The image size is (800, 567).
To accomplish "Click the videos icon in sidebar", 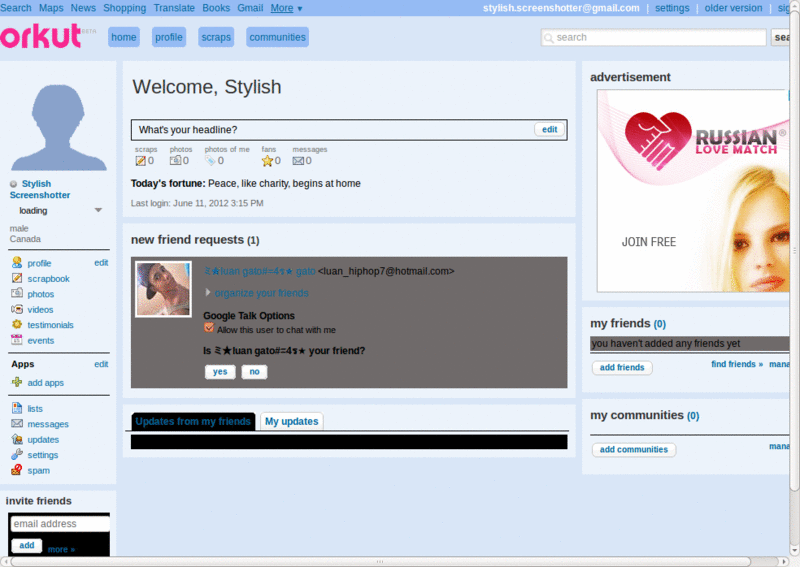I will [17, 309].
